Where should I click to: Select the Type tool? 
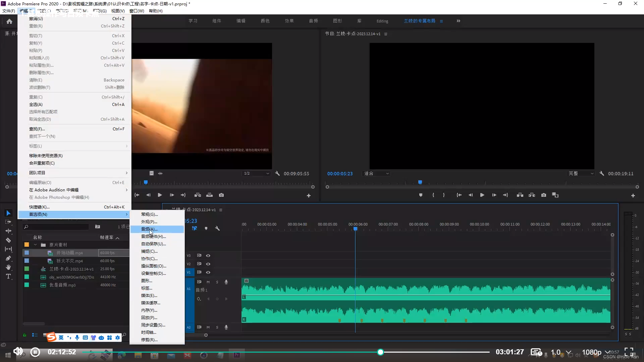point(8,276)
